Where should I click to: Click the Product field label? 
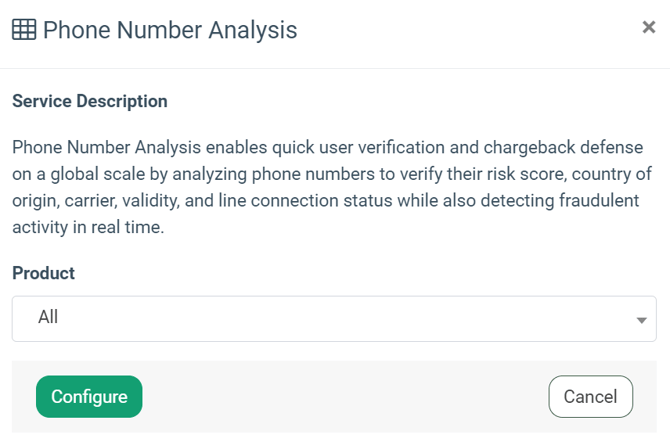click(43, 273)
